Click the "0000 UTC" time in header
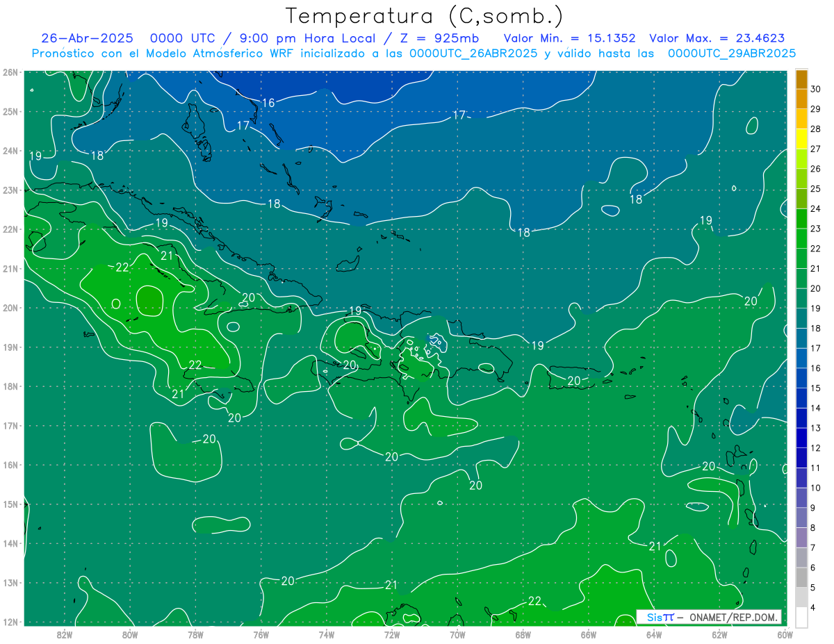Viewport: 834px width, 644px height. pos(183,38)
